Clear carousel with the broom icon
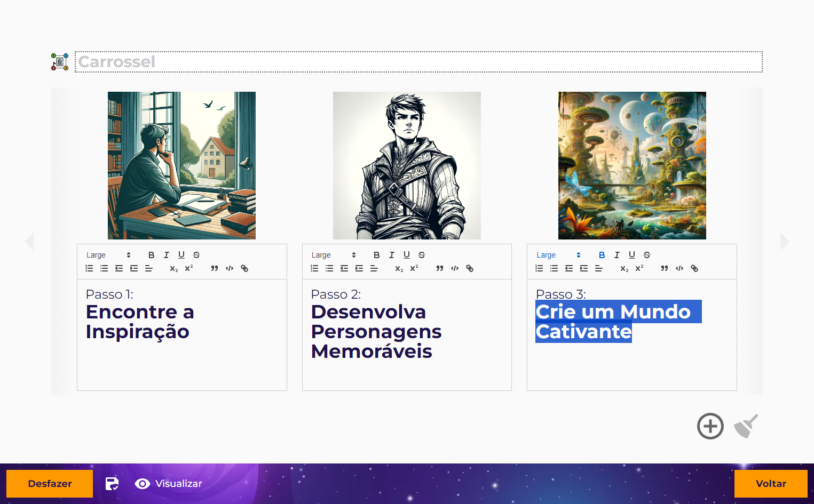Screen dimensions: 814x504 [746, 426]
